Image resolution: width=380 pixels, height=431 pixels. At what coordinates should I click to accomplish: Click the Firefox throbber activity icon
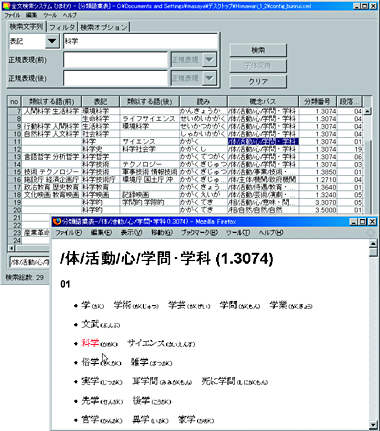coord(370,233)
